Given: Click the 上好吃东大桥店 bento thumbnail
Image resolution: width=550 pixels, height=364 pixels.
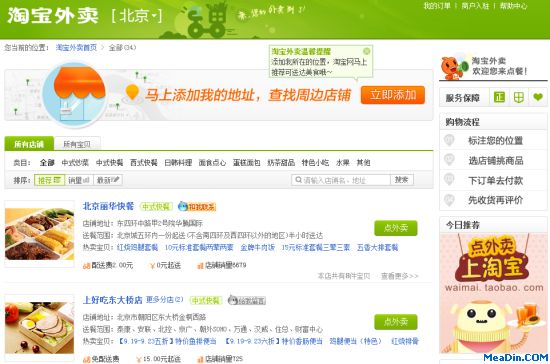Looking at the screenshot, I should point(39,328).
